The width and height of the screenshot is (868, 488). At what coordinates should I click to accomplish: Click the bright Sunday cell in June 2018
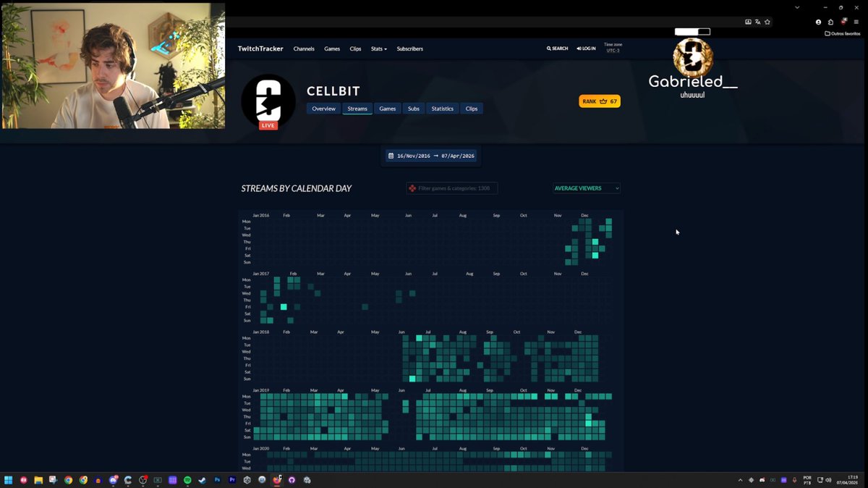click(x=412, y=379)
